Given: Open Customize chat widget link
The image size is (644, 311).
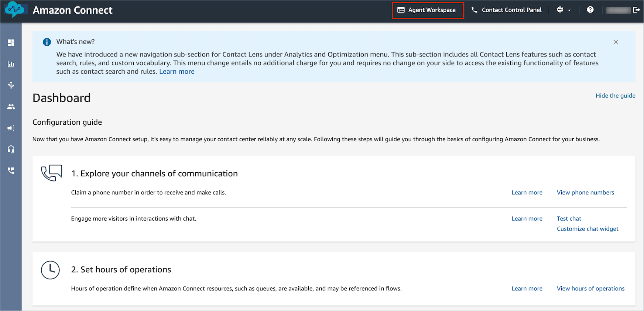Looking at the screenshot, I should pyautogui.click(x=587, y=229).
